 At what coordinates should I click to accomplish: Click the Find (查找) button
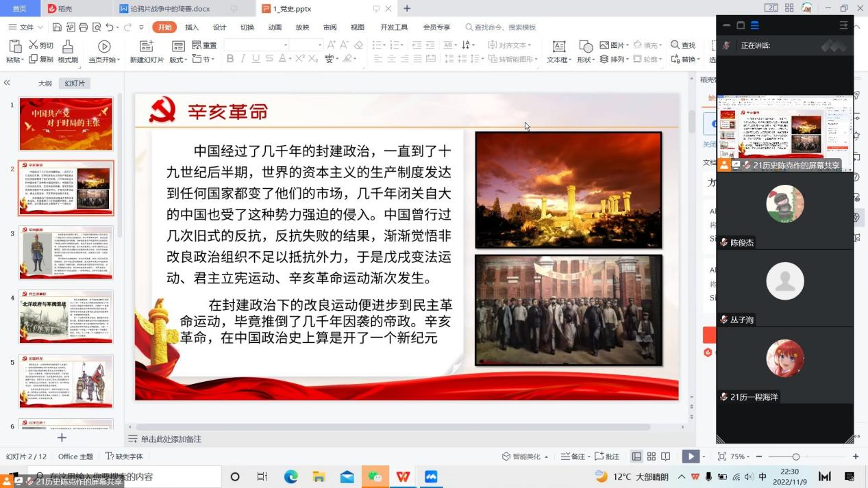click(683, 45)
